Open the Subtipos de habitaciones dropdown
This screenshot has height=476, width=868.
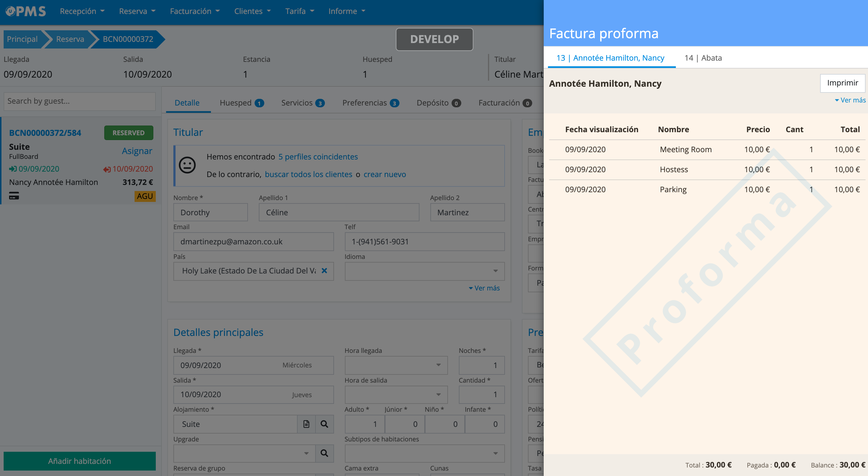424,454
